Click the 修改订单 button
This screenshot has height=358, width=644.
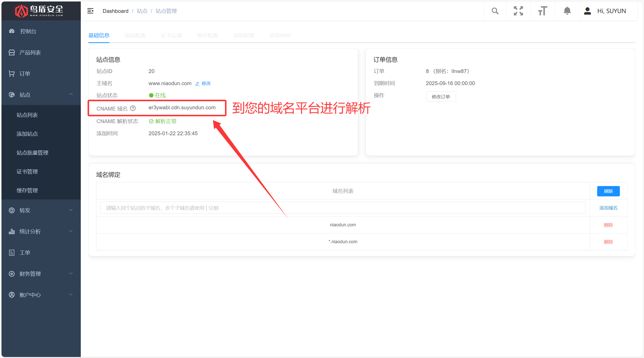click(x=441, y=96)
